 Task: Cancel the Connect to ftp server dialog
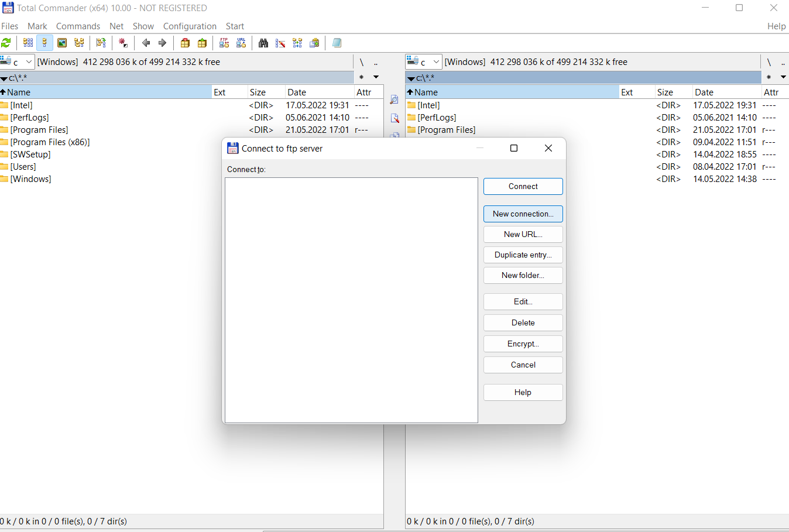(523, 365)
